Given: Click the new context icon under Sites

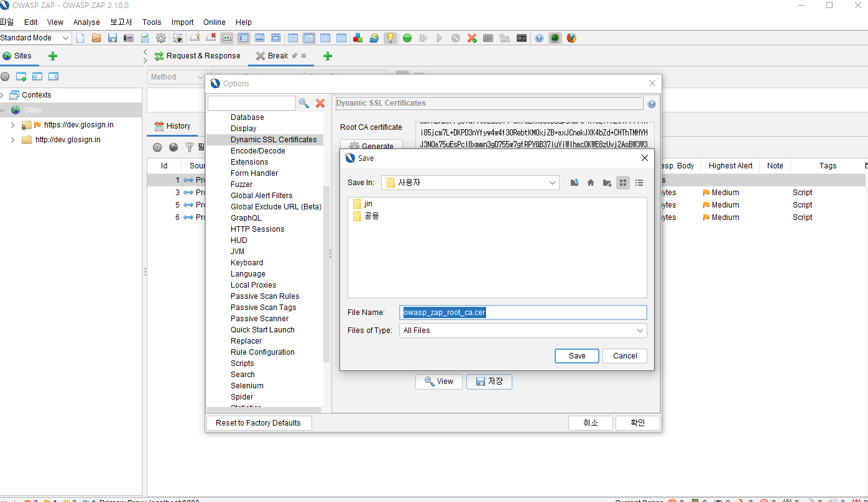Looking at the screenshot, I should (21, 77).
